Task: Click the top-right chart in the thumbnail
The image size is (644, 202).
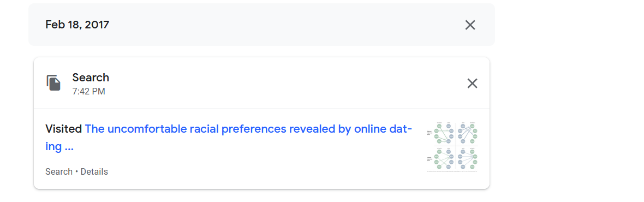Action: [x=467, y=133]
